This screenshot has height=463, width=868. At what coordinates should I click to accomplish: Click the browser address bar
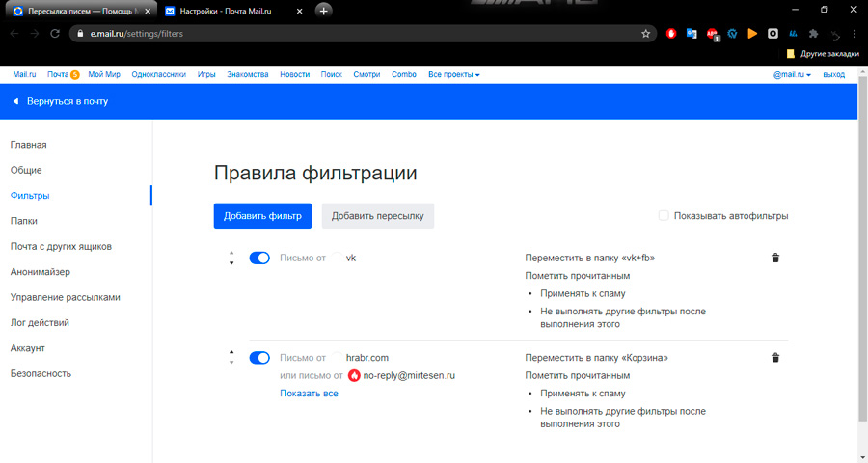point(357,33)
